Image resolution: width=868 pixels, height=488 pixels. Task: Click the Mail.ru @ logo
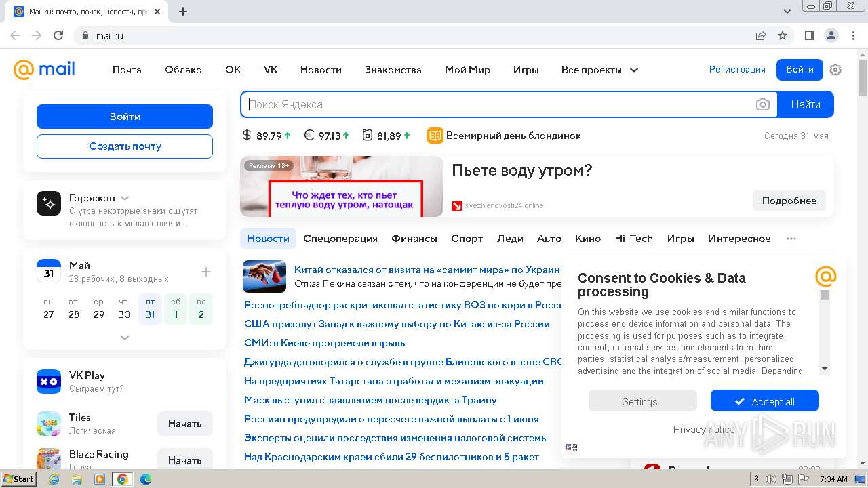(44, 69)
